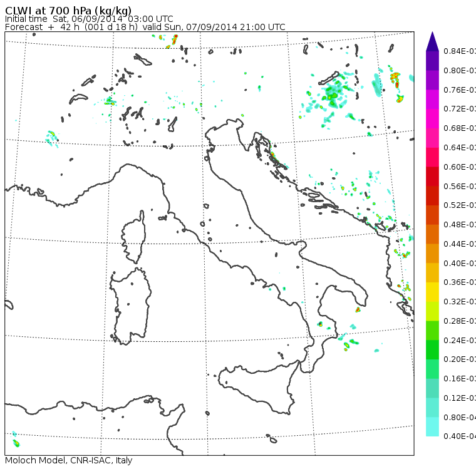Click the color band just below 0.52E-03

(432, 215)
